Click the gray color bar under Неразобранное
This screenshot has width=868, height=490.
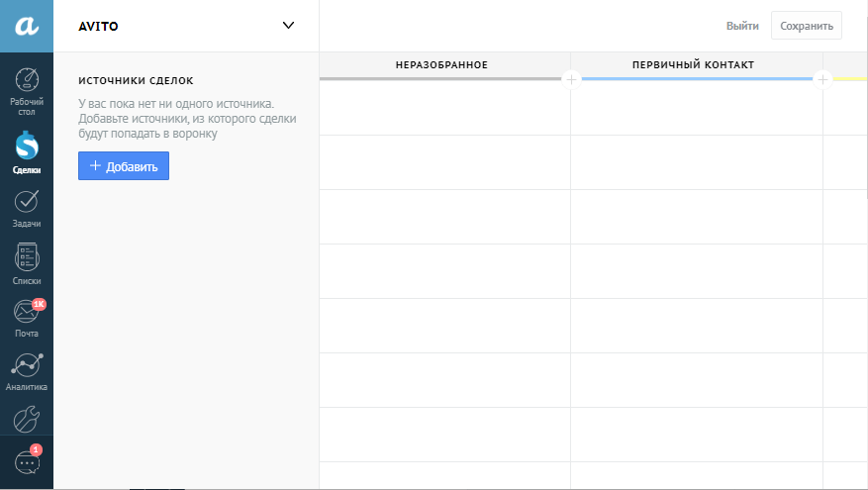(x=440, y=78)
